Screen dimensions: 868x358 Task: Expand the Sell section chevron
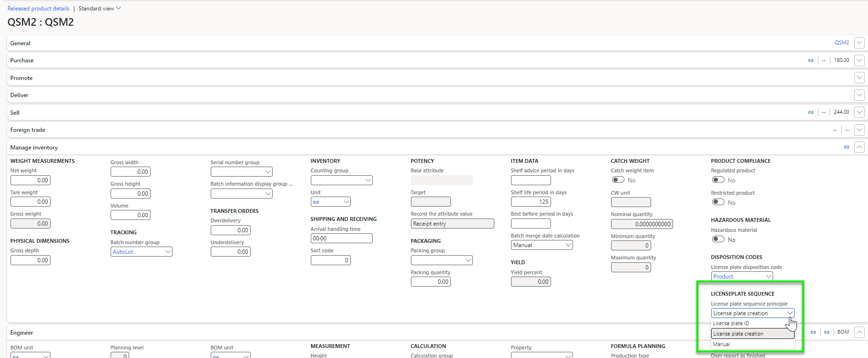pos(859,112)
